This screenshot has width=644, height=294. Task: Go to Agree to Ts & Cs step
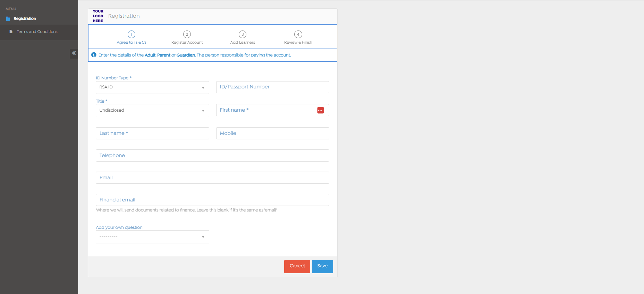click(132, 42)
